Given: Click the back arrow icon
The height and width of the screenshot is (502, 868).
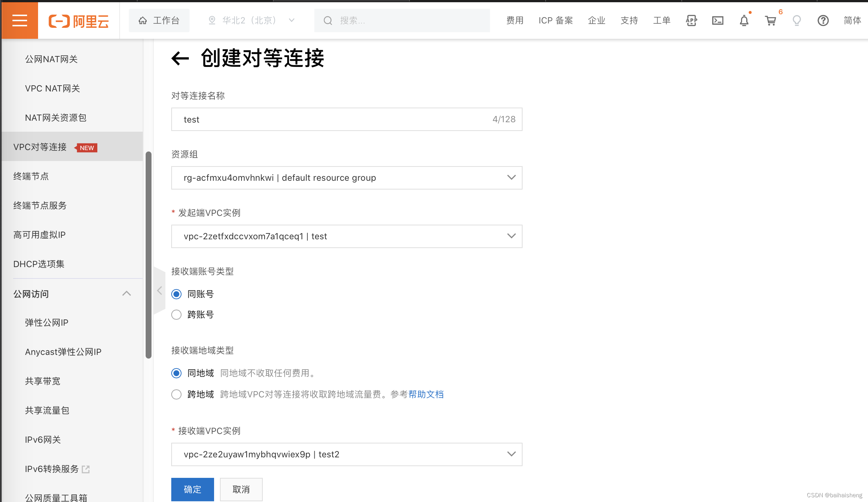Looking at the screenshot, I should coord(179,58).
